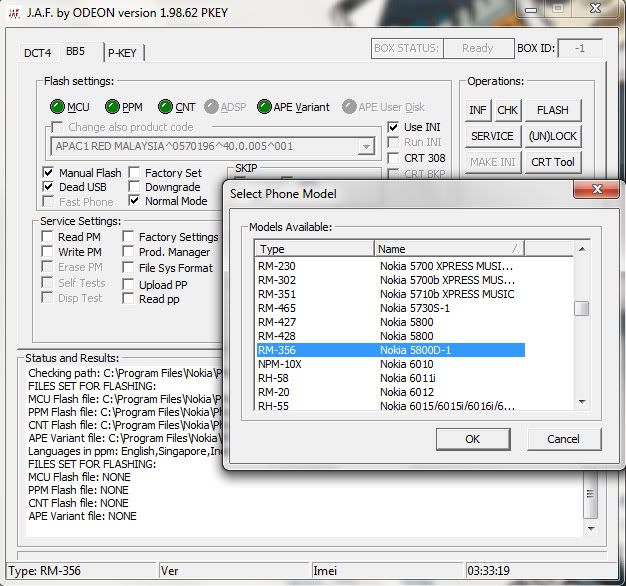Check Read PM option
Viewport: 626px width, 586px height.
48,236
